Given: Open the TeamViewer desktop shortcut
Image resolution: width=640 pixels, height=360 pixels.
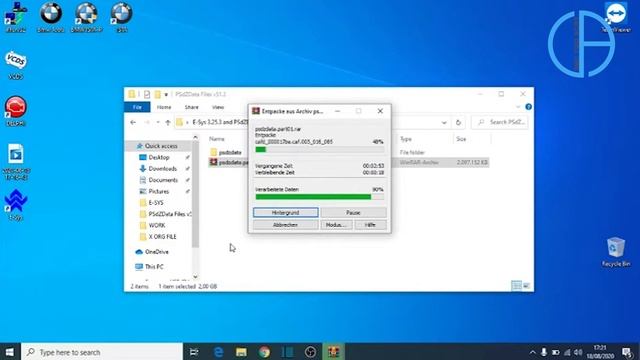Looking at the screenshot, I should coord(616,18).
